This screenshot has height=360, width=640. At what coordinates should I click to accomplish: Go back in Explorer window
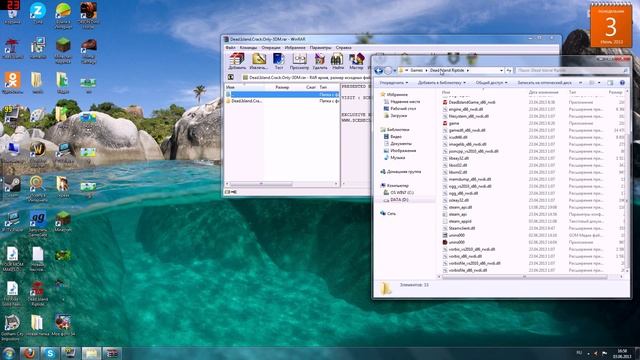pyautogui.click(x=378, y=71)
